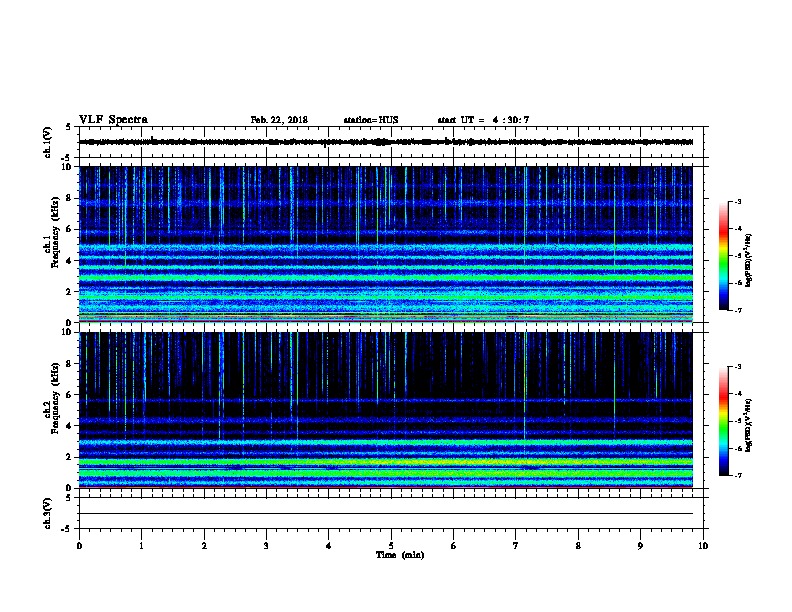The image size is (792, 612).
Task: Click the ch.1 spectrogram panel
Action: tap(386, 244)
